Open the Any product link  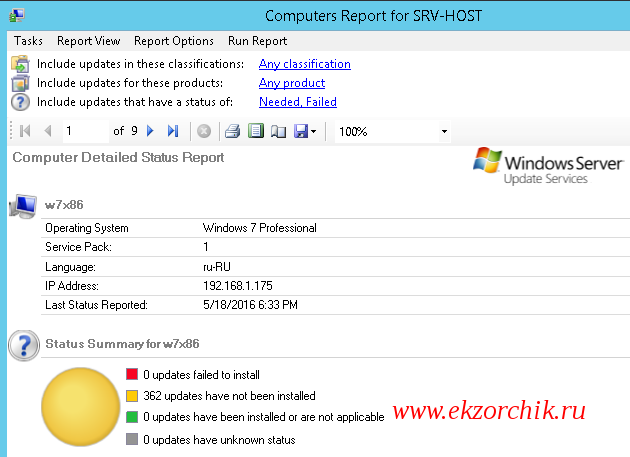[x=292, y=83]
